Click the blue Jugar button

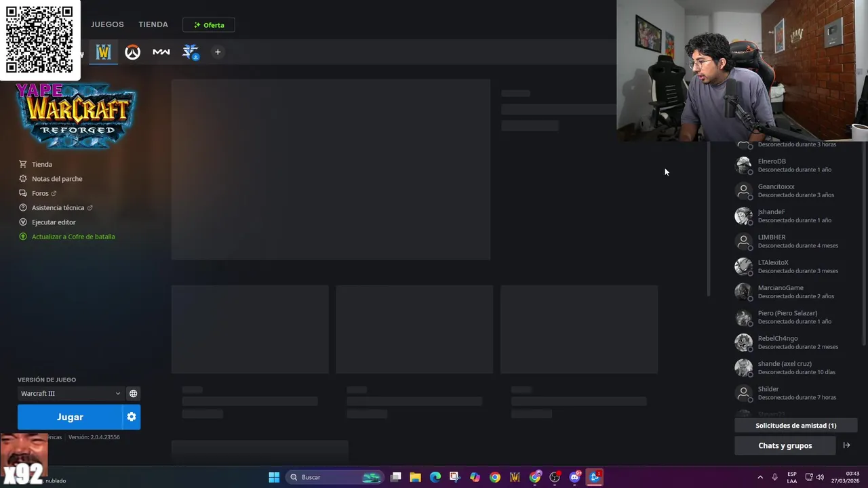pyautogui.click(x=70, y=417)
